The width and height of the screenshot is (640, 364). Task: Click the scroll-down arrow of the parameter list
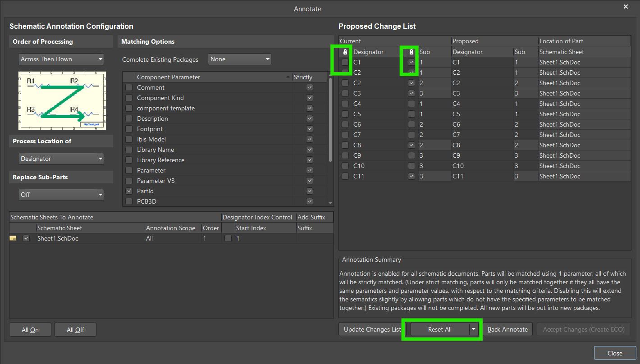click(330, 203)
